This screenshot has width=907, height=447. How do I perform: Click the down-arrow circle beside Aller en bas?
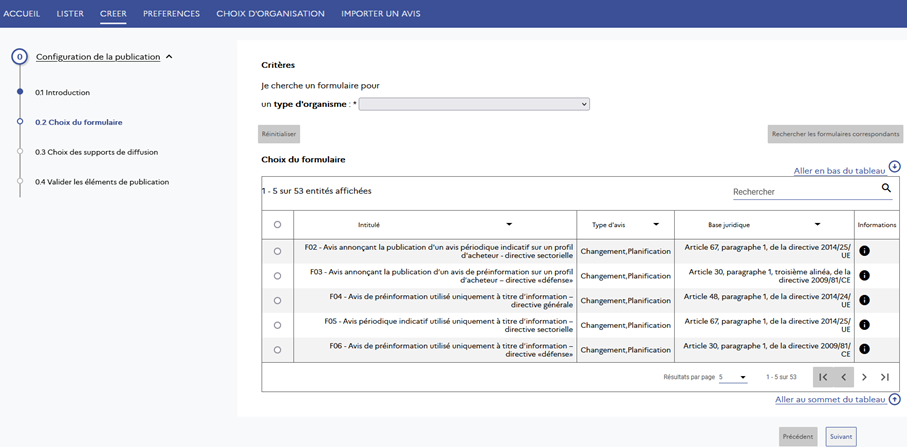(895, 167)
